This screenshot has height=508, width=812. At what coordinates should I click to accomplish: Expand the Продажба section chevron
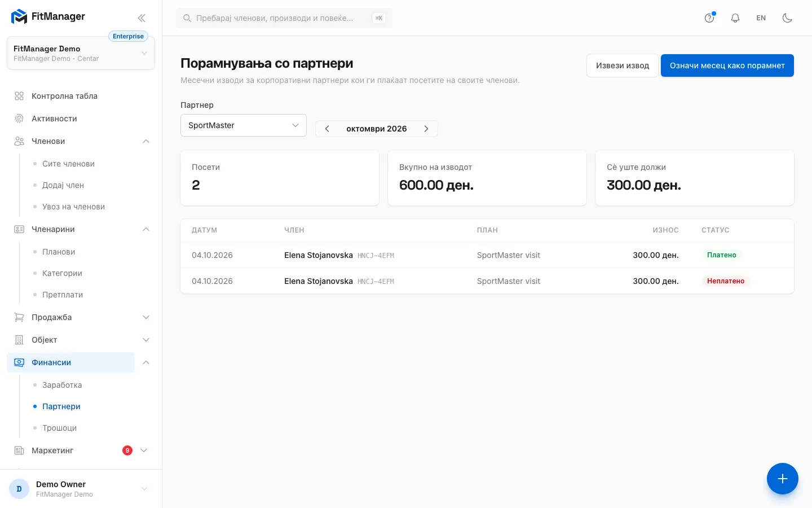click(x=146, y=317)
